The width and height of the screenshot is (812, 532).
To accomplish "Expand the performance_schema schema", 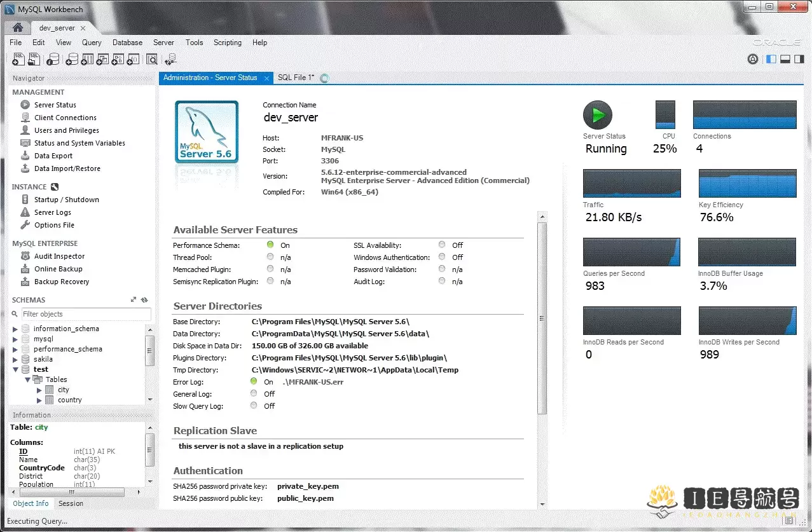I will (x=16, y=349).
